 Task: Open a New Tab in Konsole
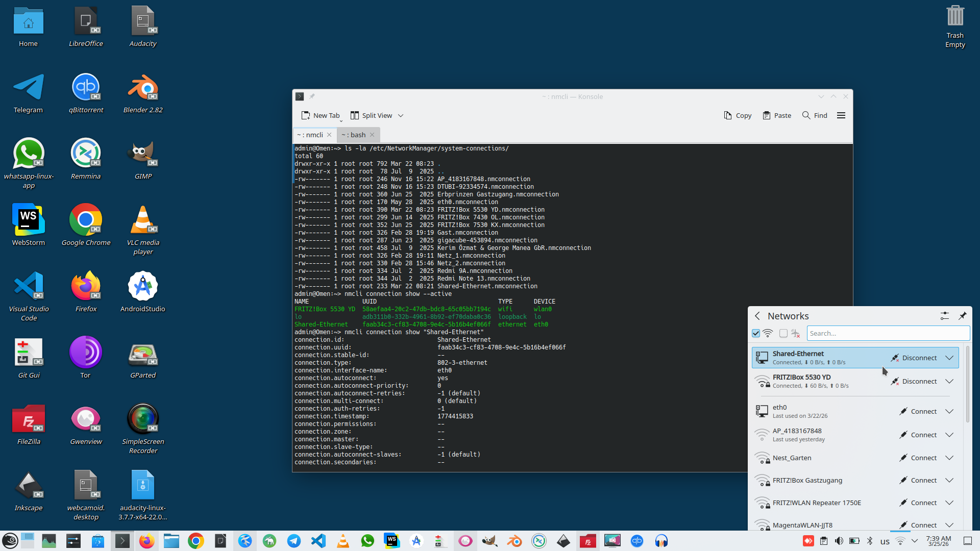(x=321, y=115)
